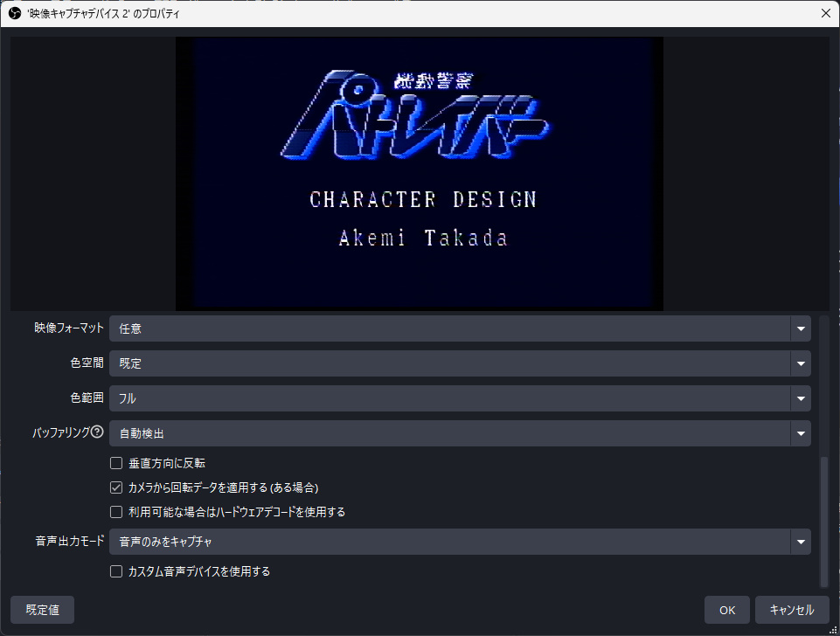Click the help icon beside バッファリング
The width and height of the screenshot is (840, 636).
(x=97, y=432)
